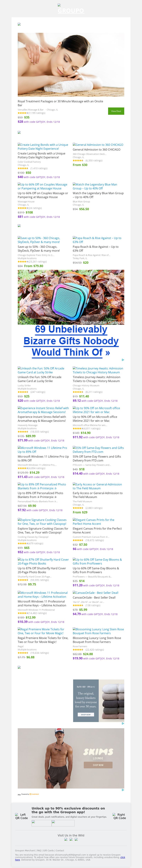Click the first social icon under Visit Us
The height and width of the screenshot is (868, 142).
pos(66,839)
